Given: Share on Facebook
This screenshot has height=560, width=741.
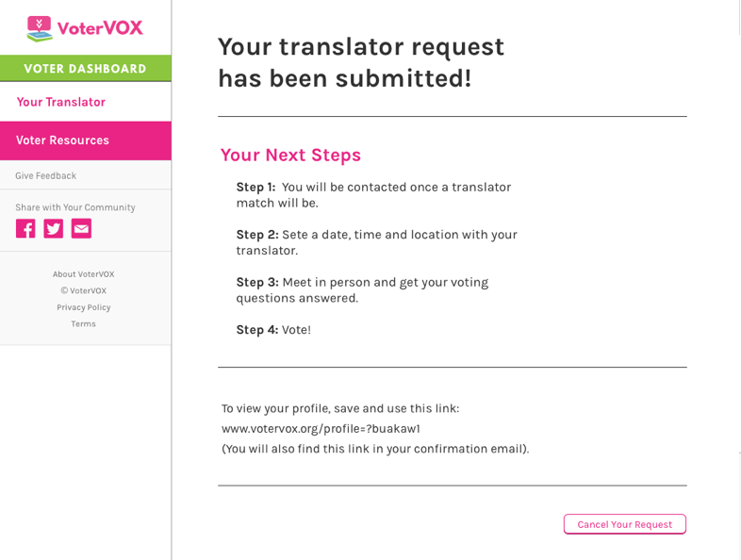Looking at the screenshot, I should (25, 228).
